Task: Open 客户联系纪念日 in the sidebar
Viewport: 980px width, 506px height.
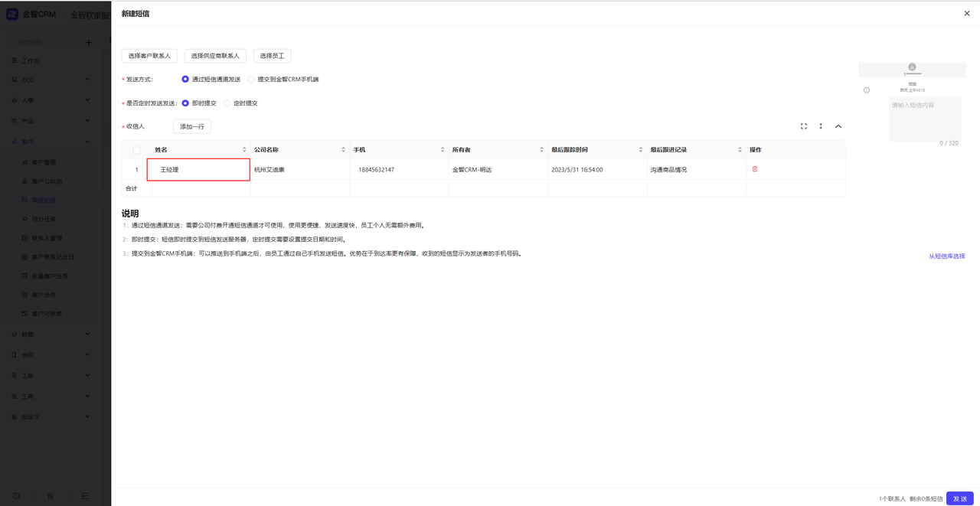Action: 53,257
